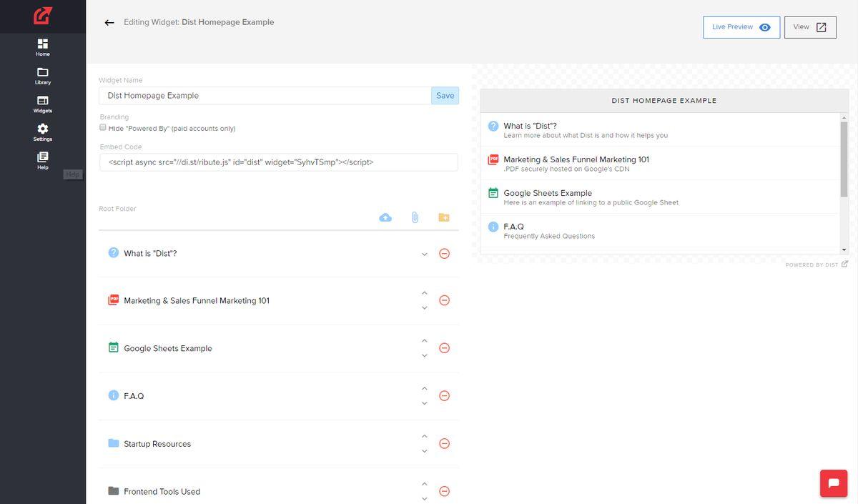Click the cloud upload icon

tap(385, 217)
